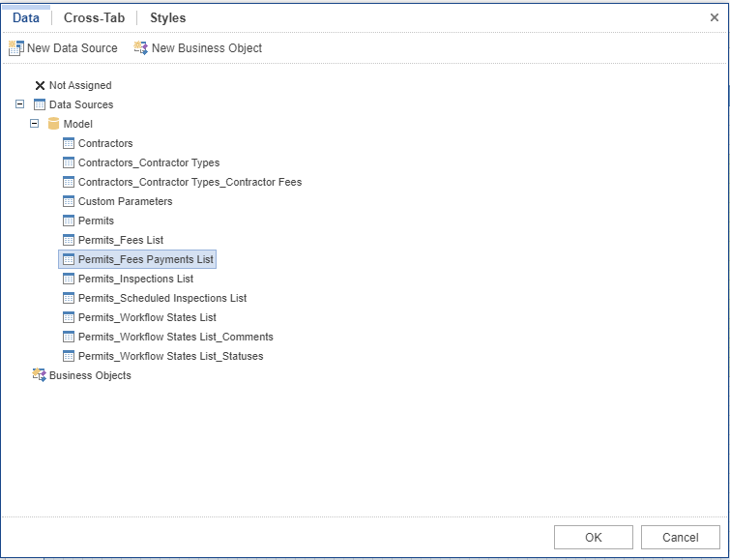Open the Styles tab
The image size is (730, 560).
[x=167, y=17]
